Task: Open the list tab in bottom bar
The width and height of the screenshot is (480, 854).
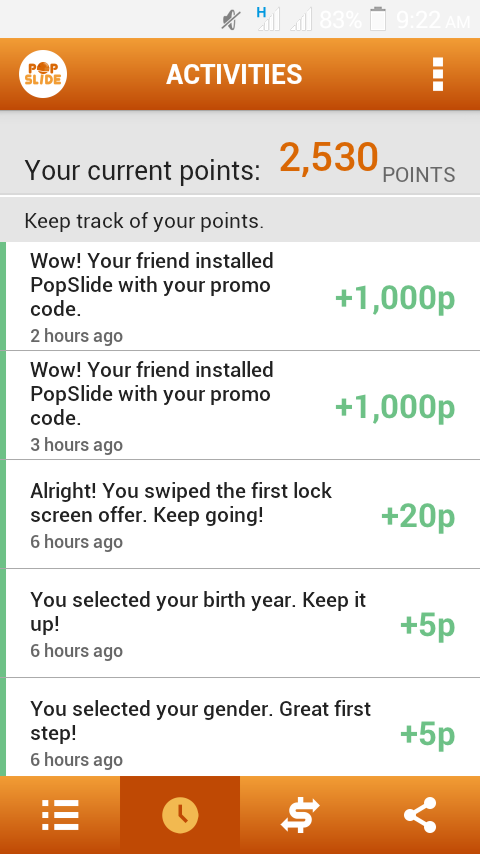Action: point(60,815)
